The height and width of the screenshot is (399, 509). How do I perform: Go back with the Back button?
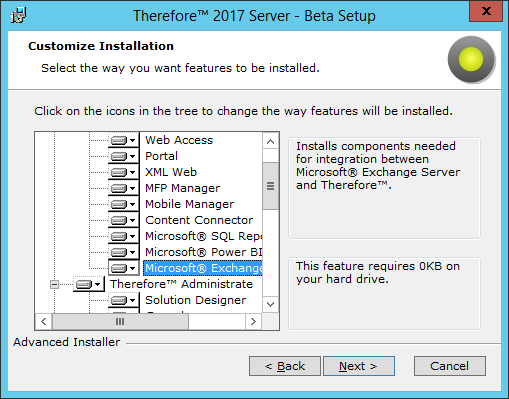point(285,366)
